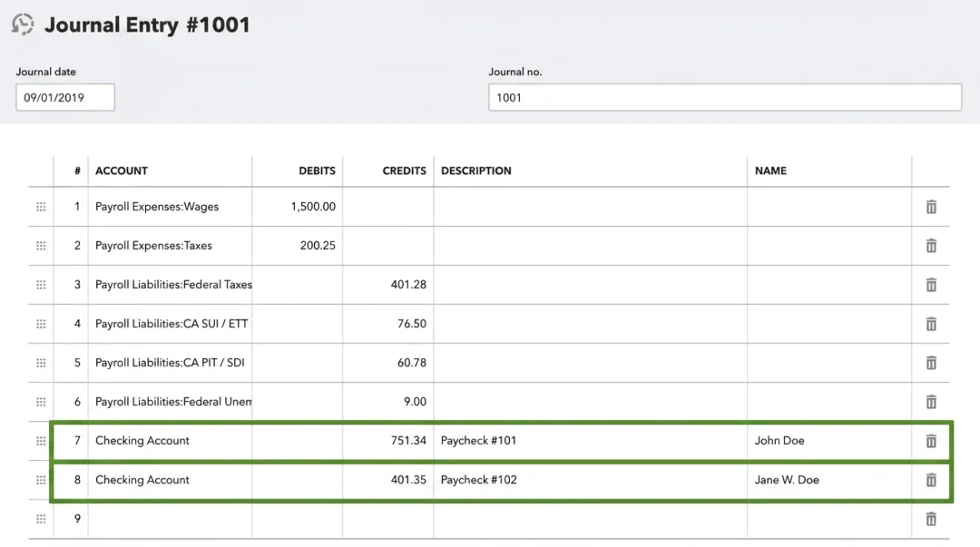This screenshot has height=547, width=980.
Task: Click empty account cell in row 9
Action: (170, 519)
